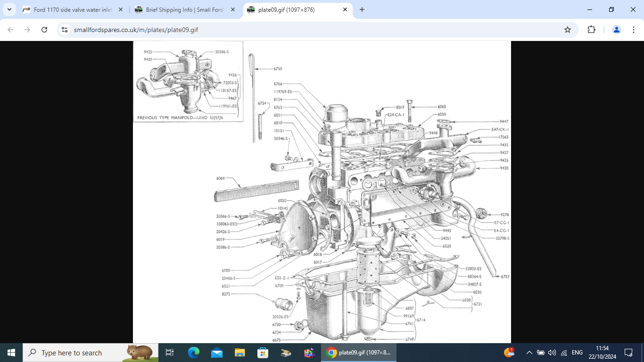Open Action Center notification toggle
This screenshot has width=644, height=362.
[629, 352]
